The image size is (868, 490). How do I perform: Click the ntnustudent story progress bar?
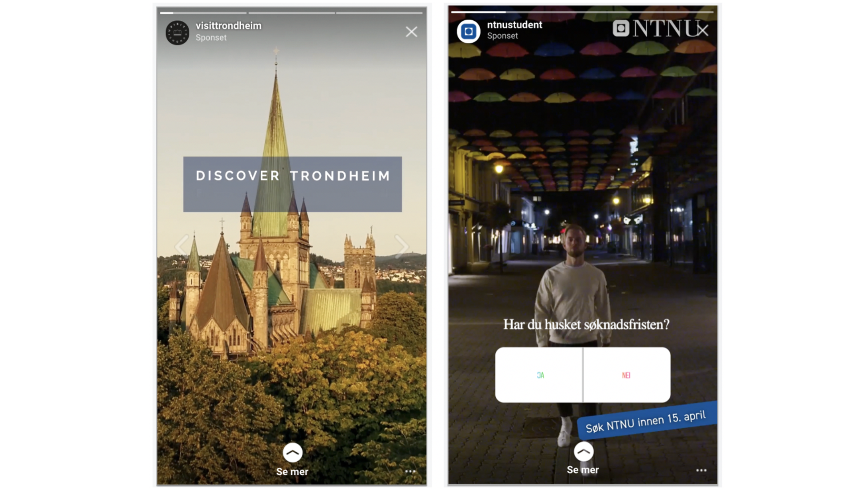[x=582, y=12]
